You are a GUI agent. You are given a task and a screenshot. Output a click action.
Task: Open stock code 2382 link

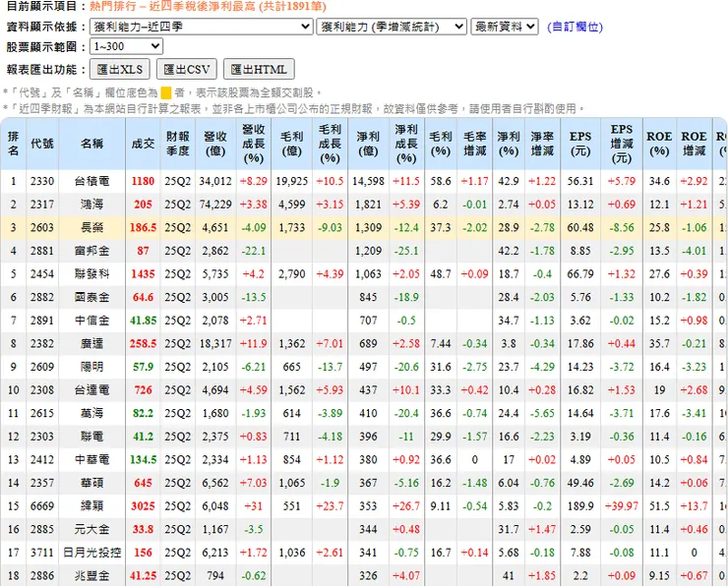click(x=42, y=343)
